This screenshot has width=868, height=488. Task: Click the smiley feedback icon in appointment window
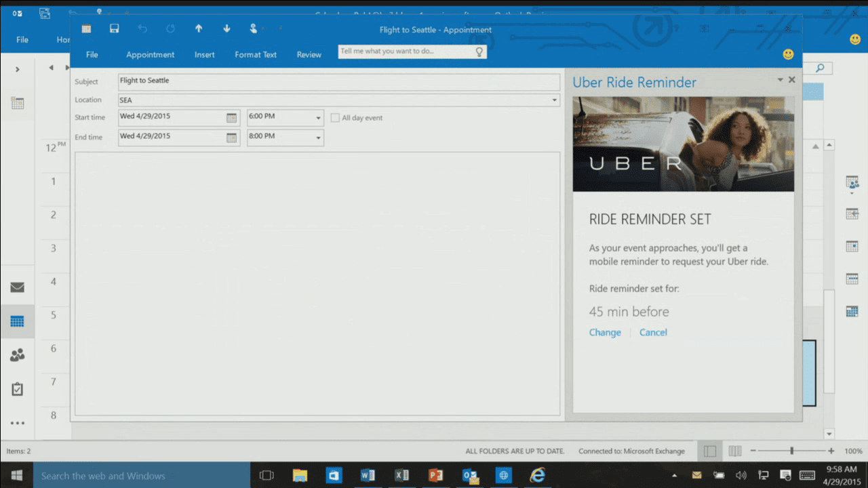[x=788, y=54]
